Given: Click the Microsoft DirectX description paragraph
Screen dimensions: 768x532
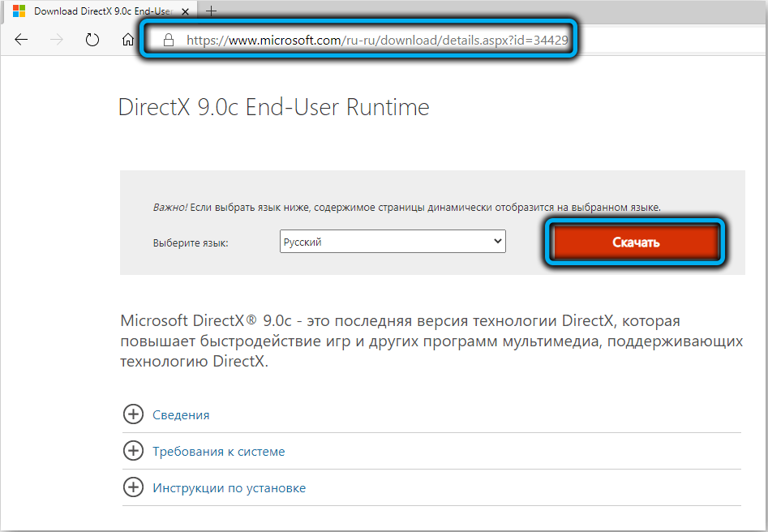Looking at the screenshot, I should 431,341.
